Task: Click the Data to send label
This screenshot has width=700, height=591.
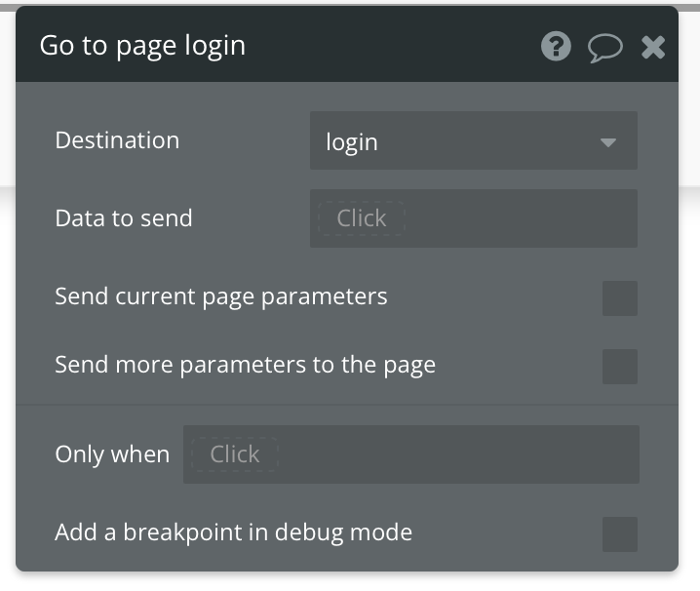Action: coord(124,218)
